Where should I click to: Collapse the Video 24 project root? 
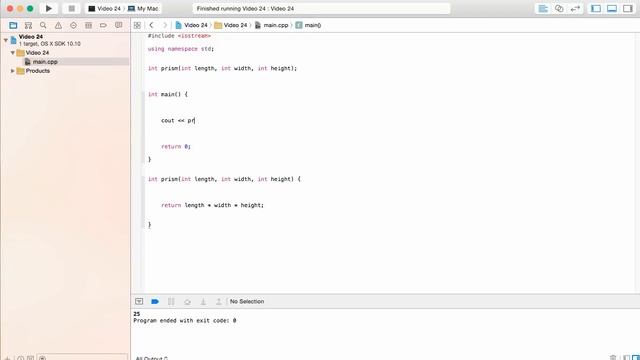pyautogui.click(x=6, y=40)
